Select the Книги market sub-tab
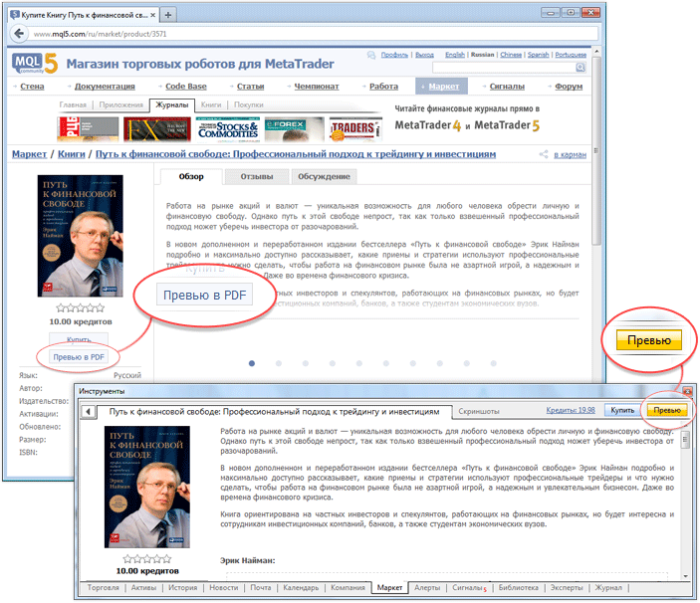This screenshot has width=700, height=603. coord(211,104)
